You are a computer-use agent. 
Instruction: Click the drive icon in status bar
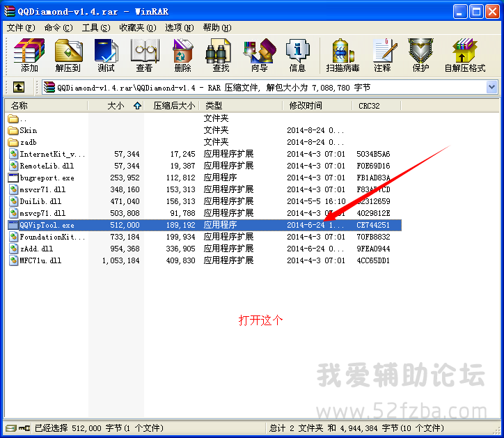click(11, 428)
